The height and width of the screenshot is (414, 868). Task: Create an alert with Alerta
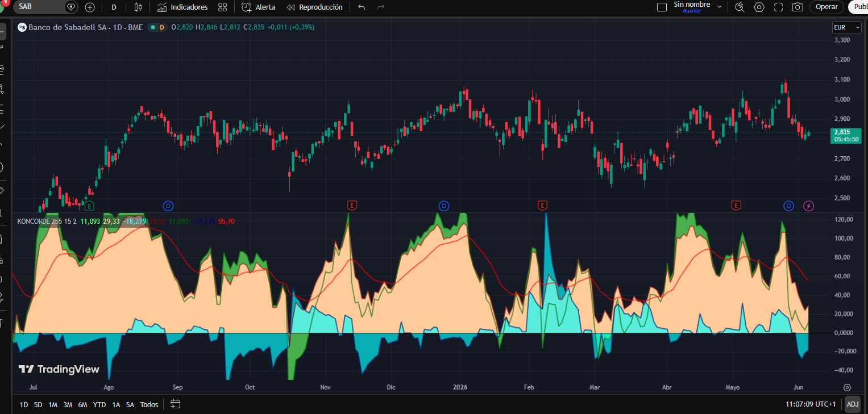click(x=259, y=7)
